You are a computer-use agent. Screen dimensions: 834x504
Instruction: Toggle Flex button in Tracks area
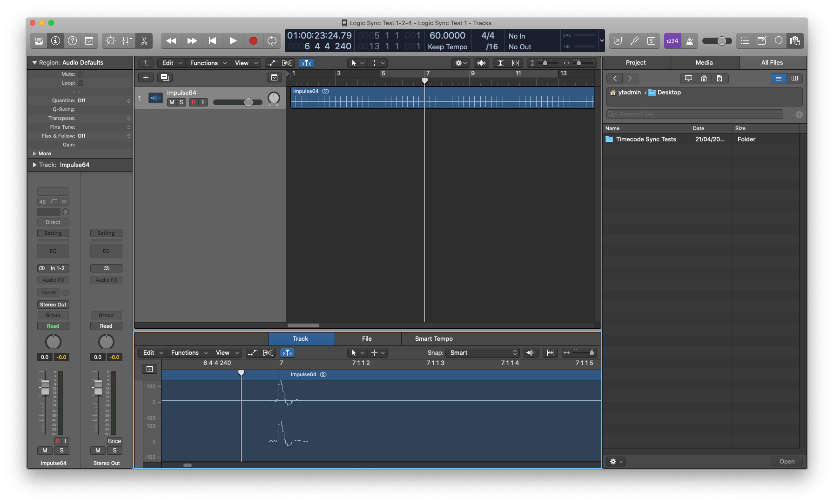pos(288,63)
